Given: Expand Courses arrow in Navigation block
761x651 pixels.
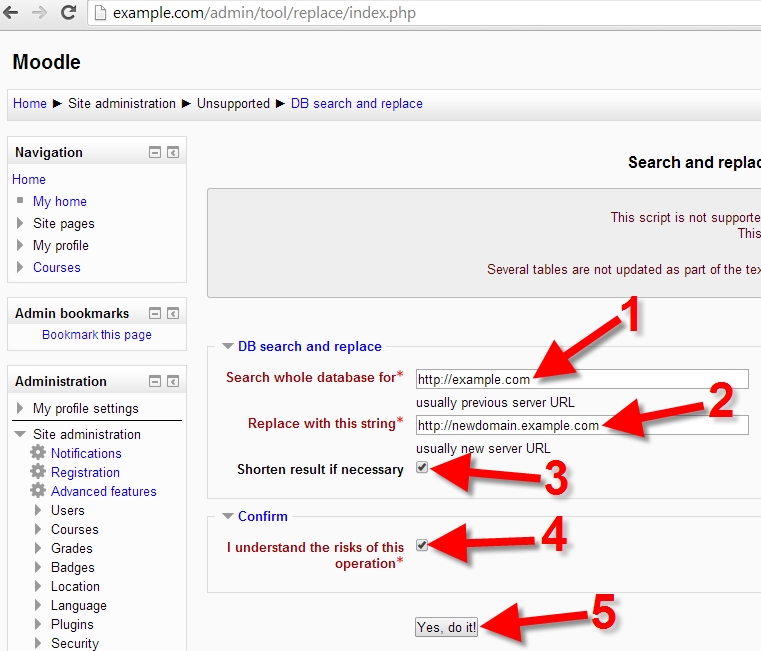Looking at the screenshot, I should pos(20,267).
